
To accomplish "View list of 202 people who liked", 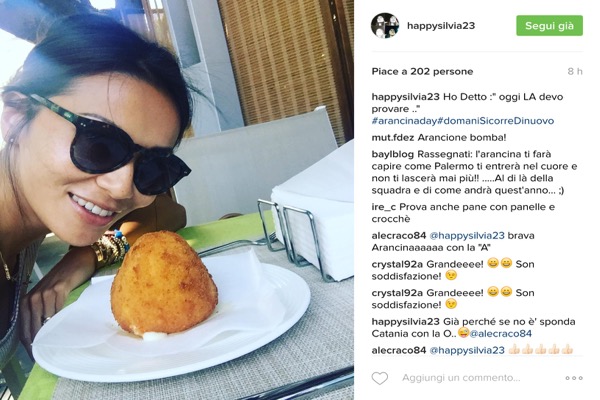I will [x=422, y=72].
